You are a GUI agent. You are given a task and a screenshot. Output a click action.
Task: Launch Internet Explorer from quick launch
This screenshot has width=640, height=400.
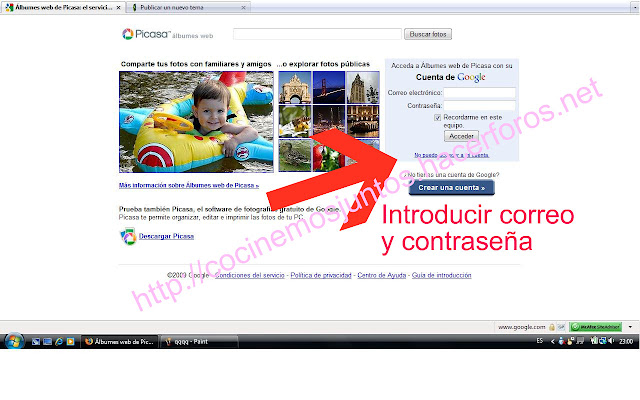[x=59, y=341]
